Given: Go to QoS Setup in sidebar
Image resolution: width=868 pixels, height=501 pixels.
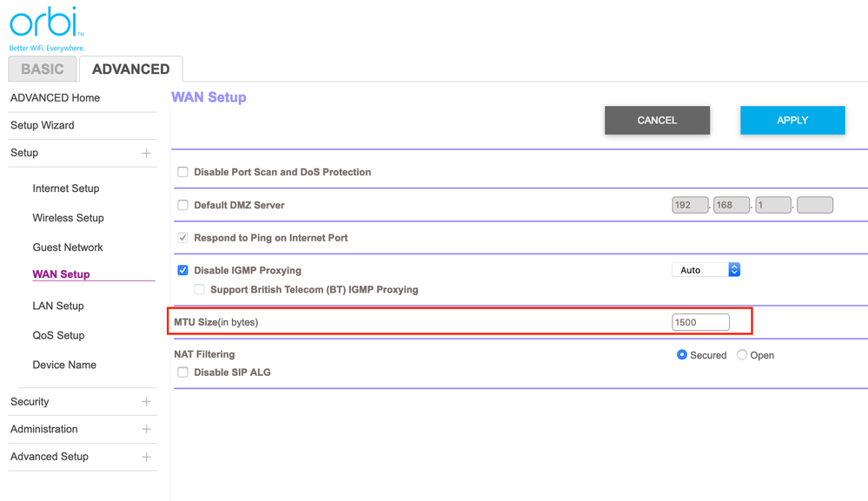Looking at the screenshot, I should (x=58, y=335).
